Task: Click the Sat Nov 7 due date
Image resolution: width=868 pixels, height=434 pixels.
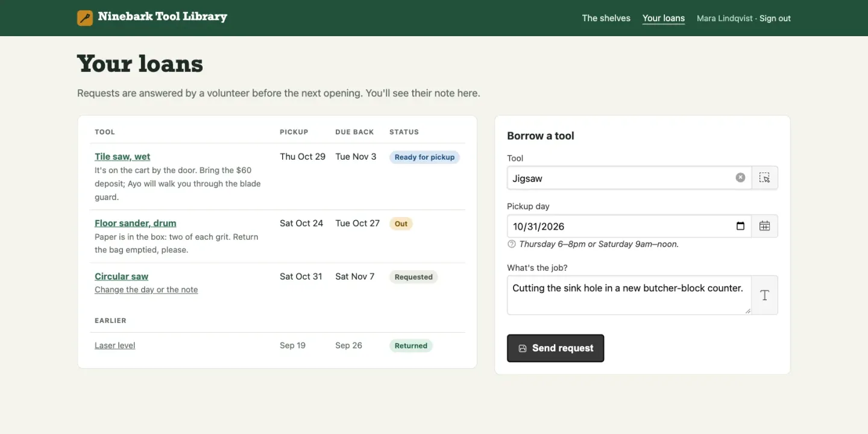Action: (355, 276)
